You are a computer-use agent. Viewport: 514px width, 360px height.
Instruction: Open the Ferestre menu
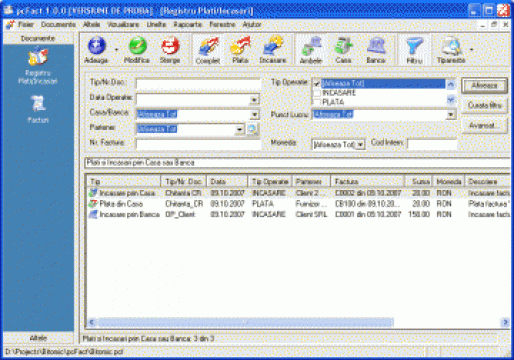[222, 24]
